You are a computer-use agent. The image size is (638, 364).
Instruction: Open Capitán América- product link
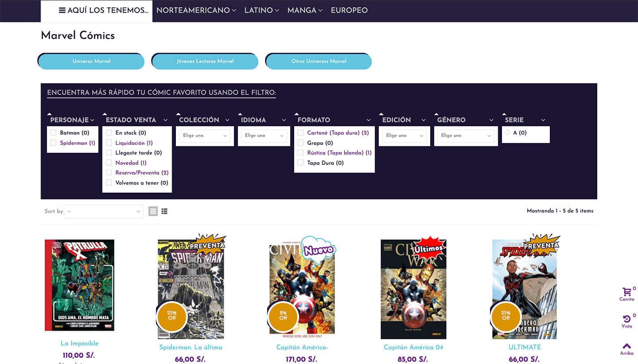302,347
